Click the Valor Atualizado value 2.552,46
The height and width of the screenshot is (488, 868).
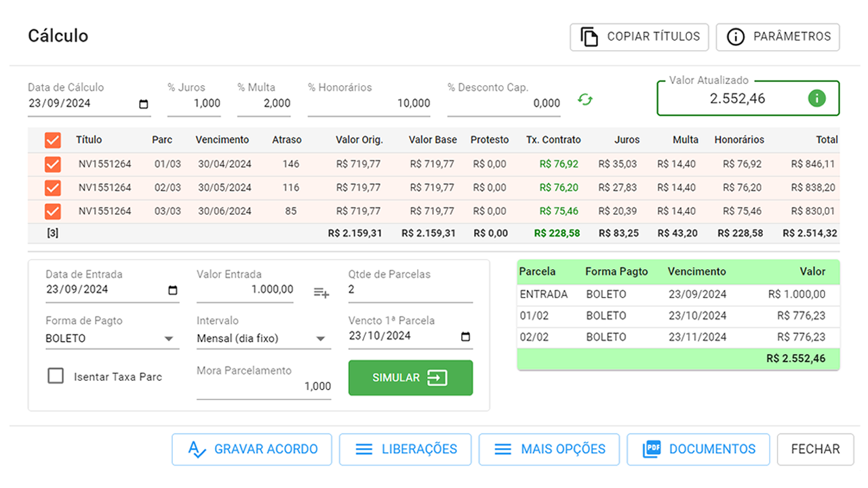point(737,99)
